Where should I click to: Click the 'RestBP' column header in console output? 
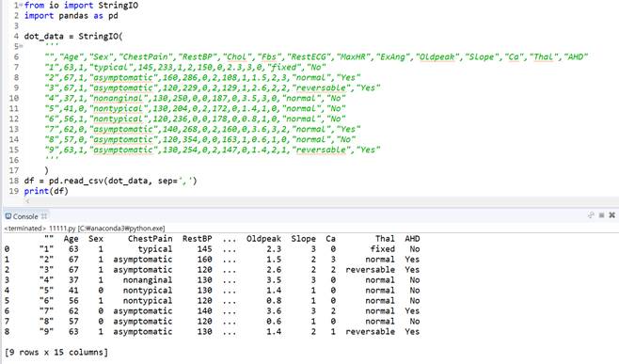click(198, 239)
